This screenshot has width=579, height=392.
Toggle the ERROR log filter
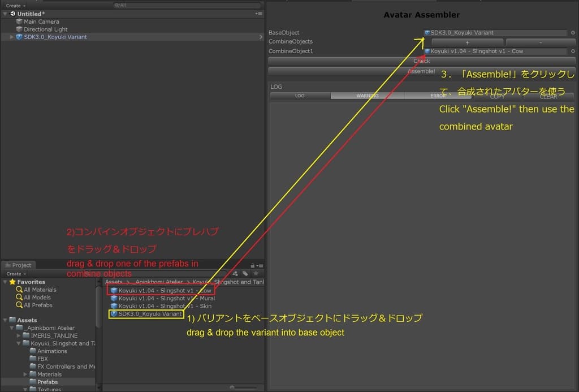click(x=438, y=96)
